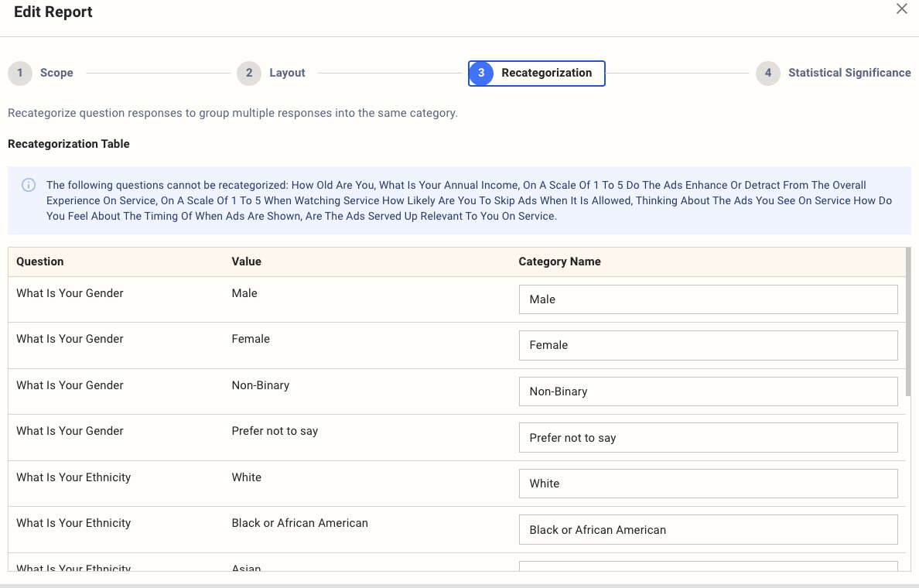Select the step 4 numbered circle
This screenshot has width=919, height=588.
[x=767, y=73]
